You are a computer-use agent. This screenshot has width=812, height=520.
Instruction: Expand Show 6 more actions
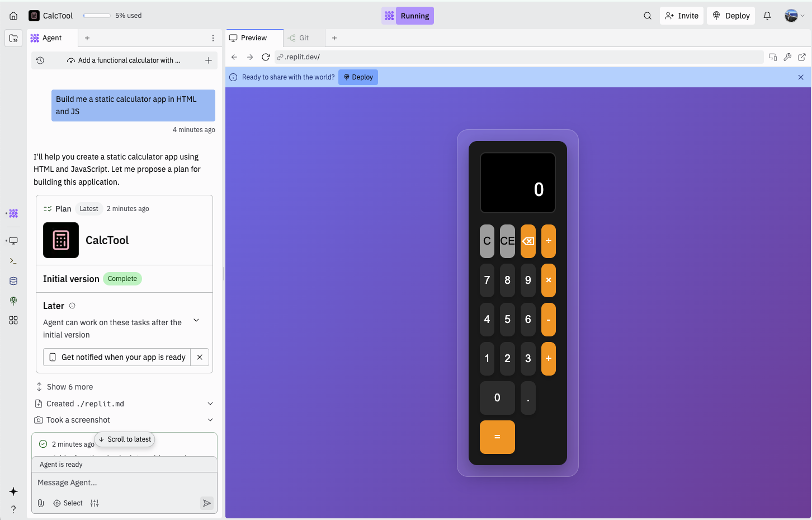pos(64,387)
